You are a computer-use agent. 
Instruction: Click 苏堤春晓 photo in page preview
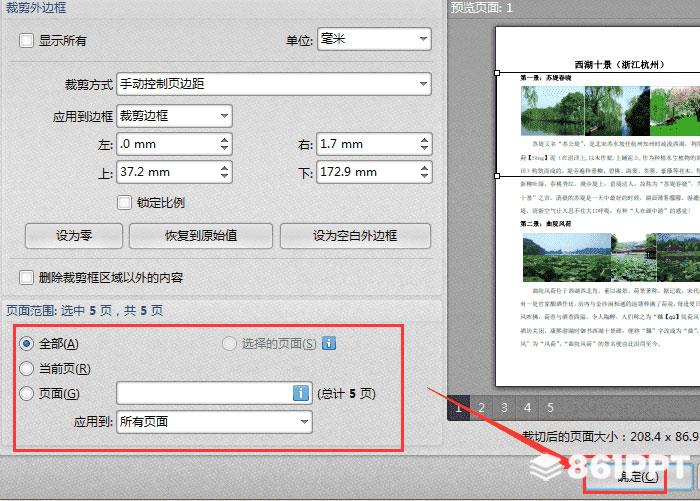610,111
